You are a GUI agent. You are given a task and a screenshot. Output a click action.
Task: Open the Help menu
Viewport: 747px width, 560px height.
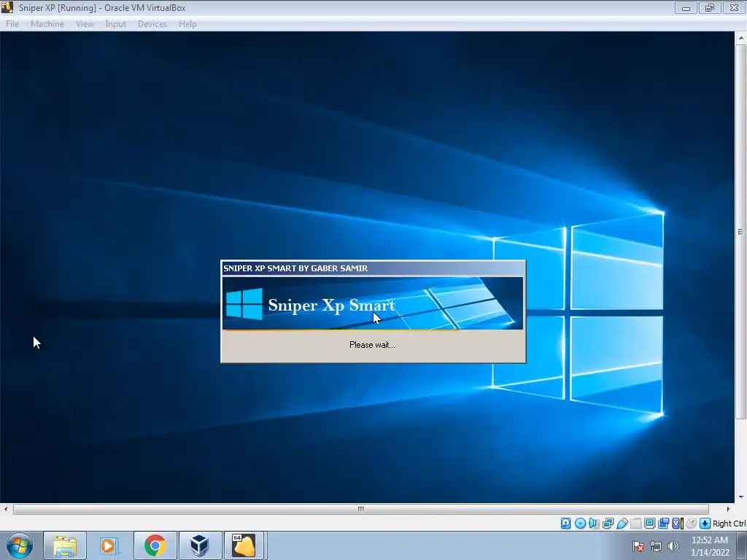click(x=187, y=24)
